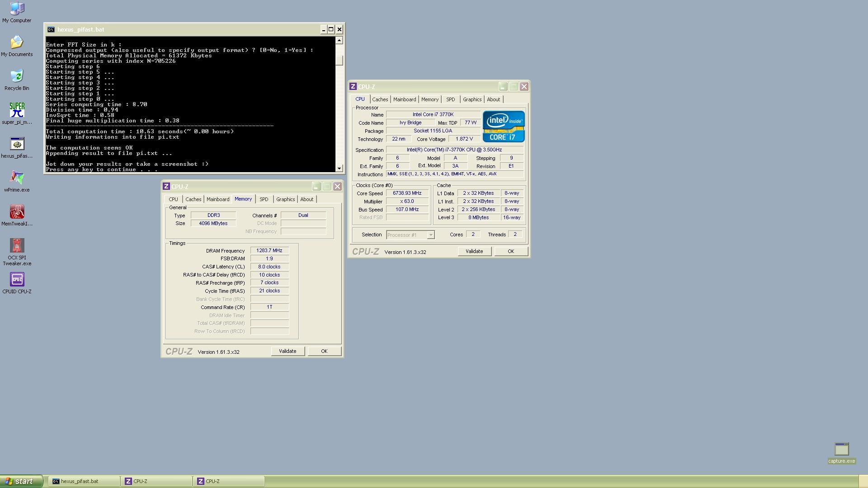The height and width of the screenshot is (488, 868).
Task: Launch the hexus_pifast desktop icon
Action: [x=17, y=148]
